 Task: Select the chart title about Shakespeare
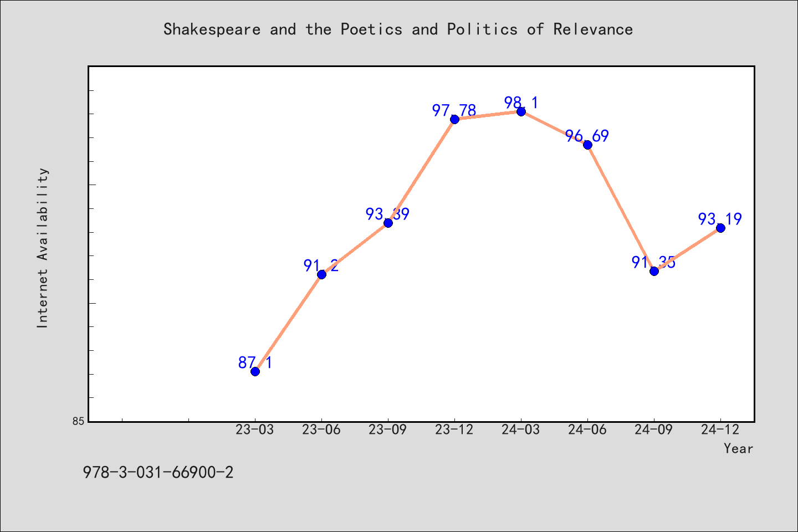point(398,29)
